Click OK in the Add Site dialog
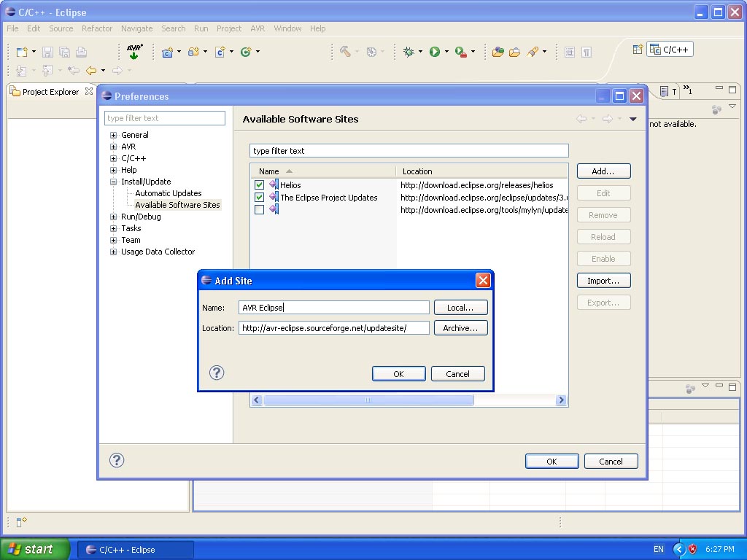Screen dimensions: 747x560 (399, 374)
